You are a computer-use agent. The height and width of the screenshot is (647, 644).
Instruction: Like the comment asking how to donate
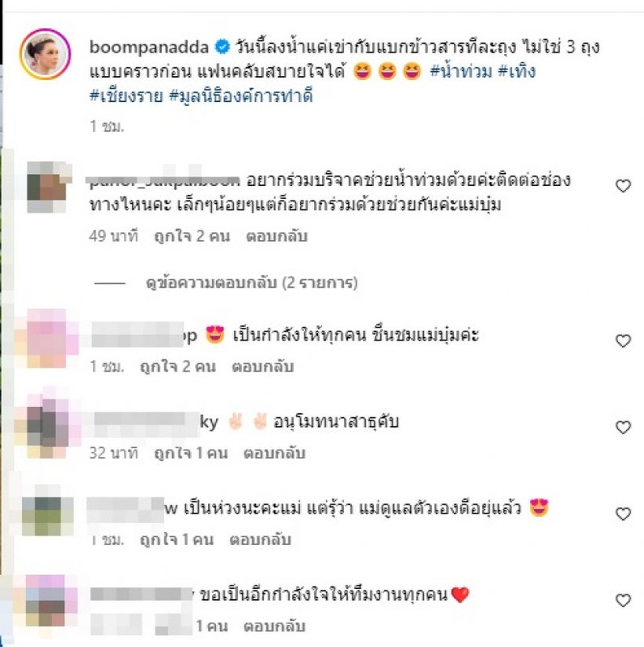(x=623, y=186)
